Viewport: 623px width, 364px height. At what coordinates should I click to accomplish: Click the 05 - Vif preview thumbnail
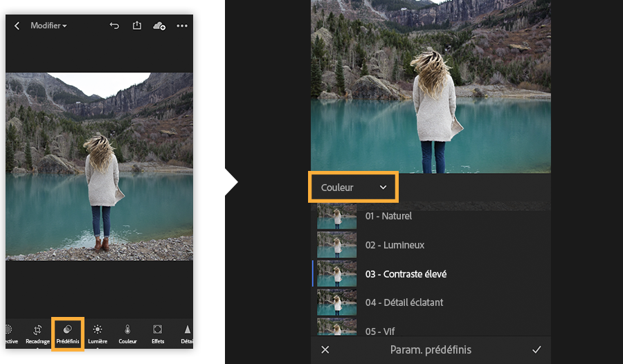[336, 327]
